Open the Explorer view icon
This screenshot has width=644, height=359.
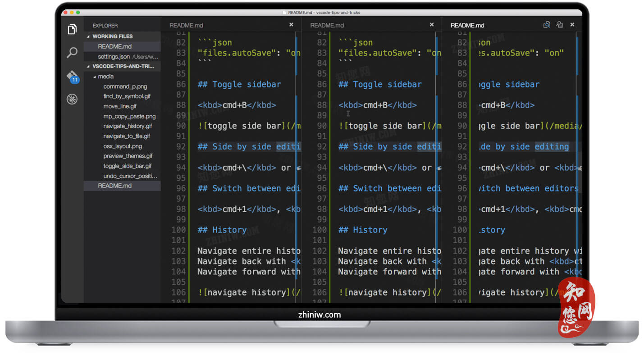point(72,30)
